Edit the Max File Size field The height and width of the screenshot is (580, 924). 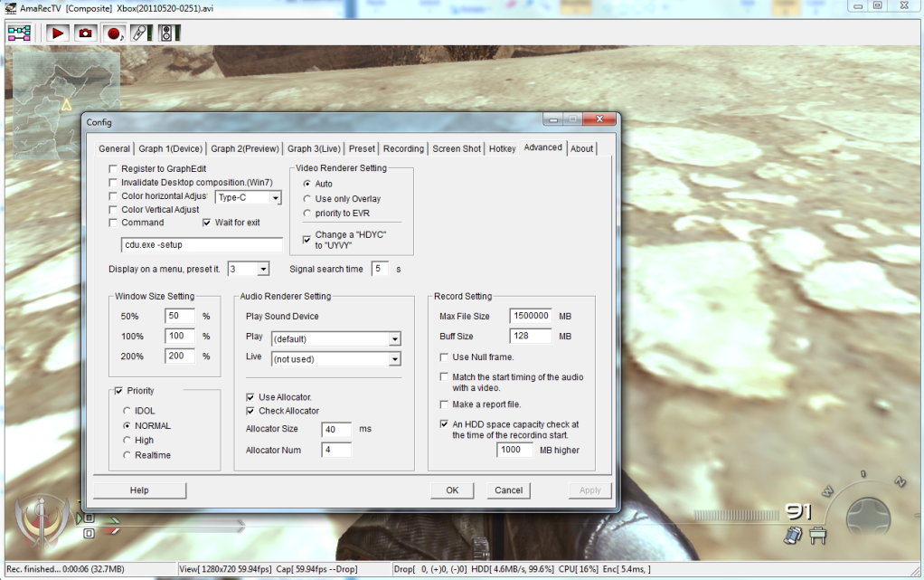point(531,317)
